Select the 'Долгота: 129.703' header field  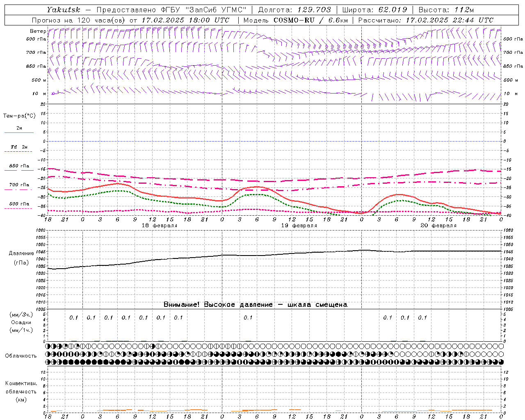[x=294, y=10]
